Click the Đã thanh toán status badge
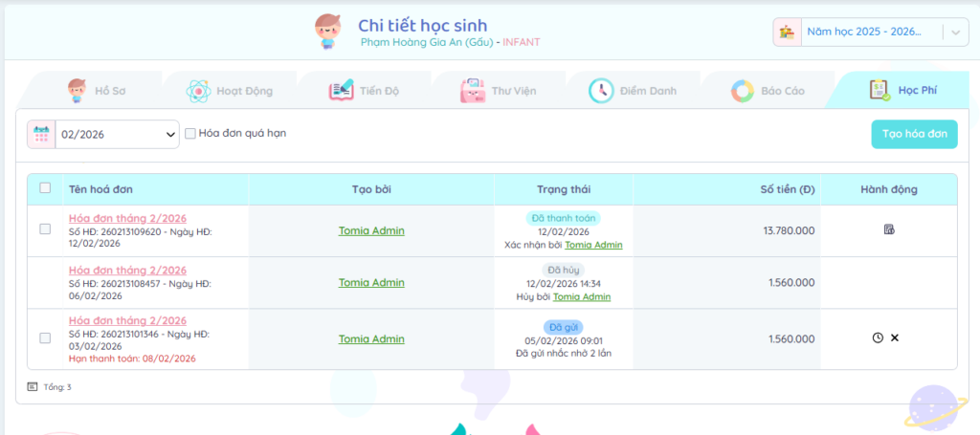The height and width of the screenshot is (435, 980). coord(563,218)
